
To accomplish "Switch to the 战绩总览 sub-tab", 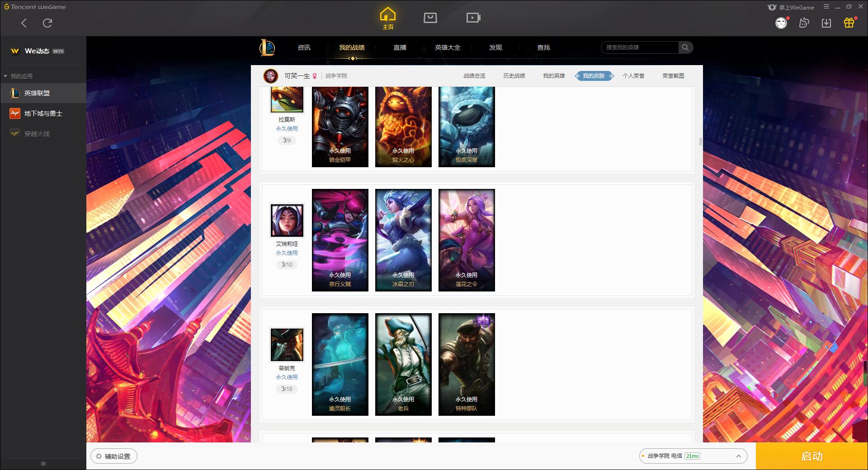I will [474, 76].
